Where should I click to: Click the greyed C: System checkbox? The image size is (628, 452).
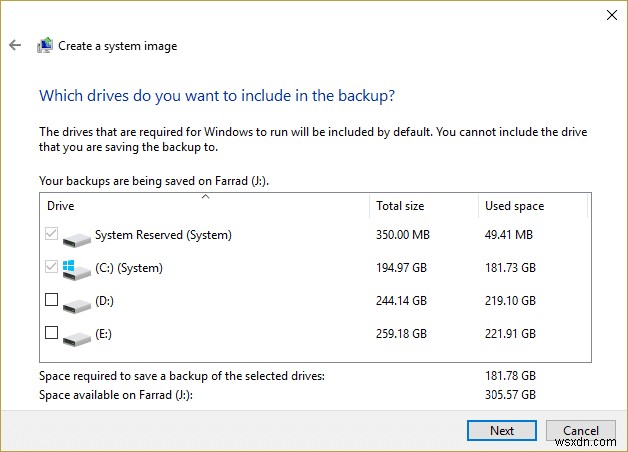click(x=53, y=268)
